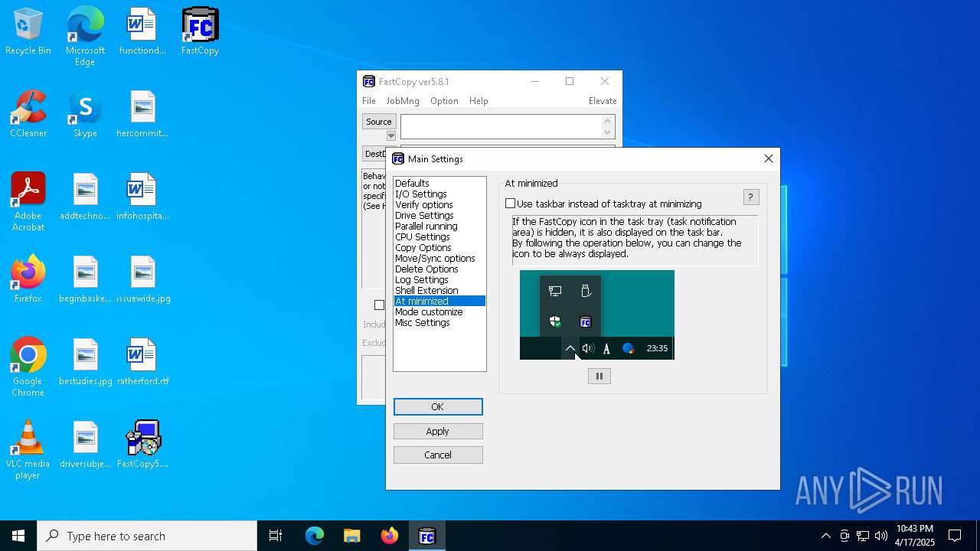Select Parallel running category
The height and width of the screenshot is (551, 980).
point(439,227)
